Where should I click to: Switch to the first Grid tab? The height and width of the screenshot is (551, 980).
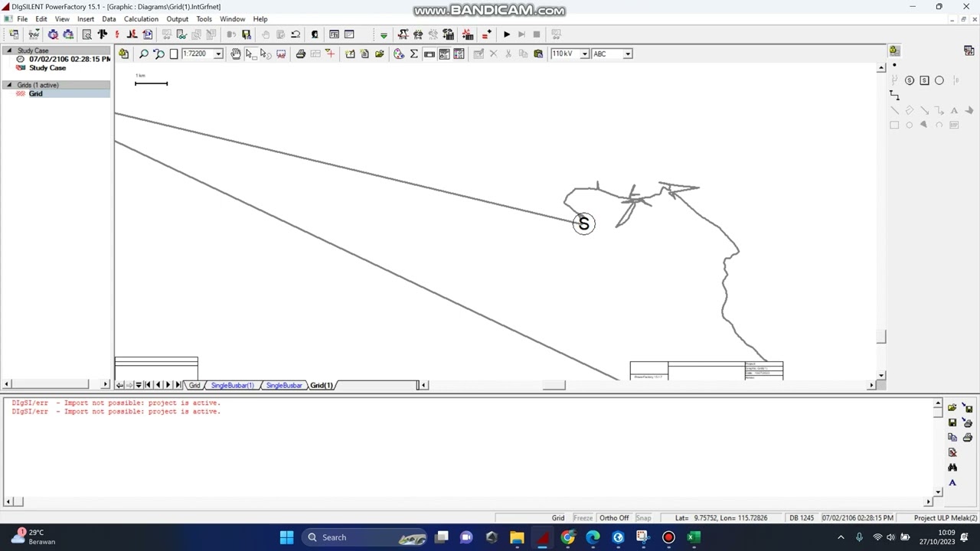click(x=194, y=385)
